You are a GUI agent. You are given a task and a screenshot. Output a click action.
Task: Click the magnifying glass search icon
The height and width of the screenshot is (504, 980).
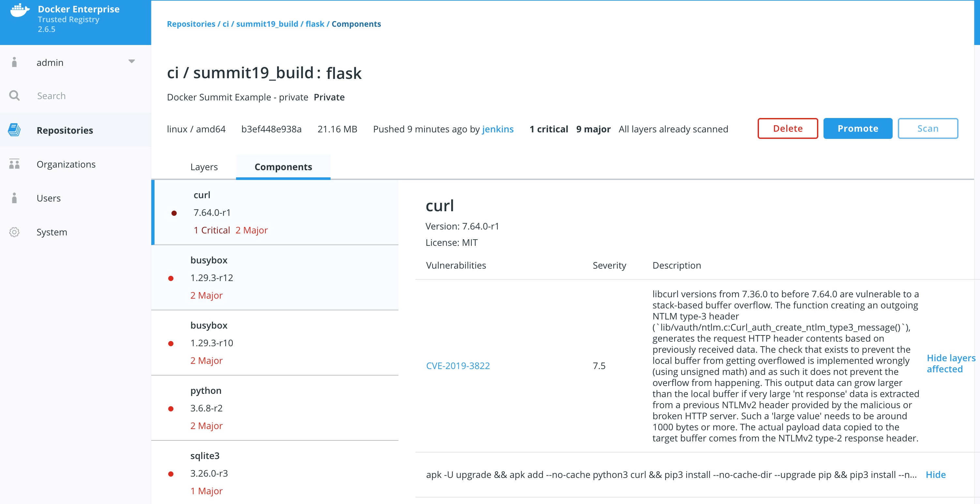[14, 96]
